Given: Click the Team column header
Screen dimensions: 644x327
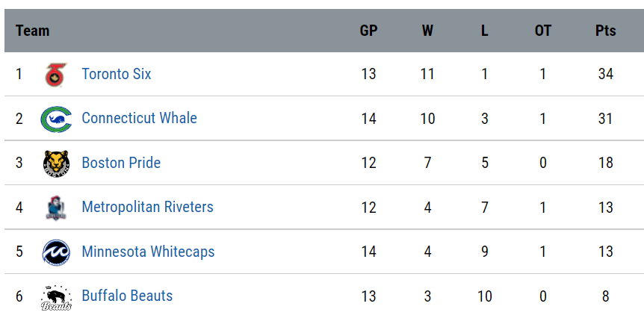Looking at the screenshot, I should tap(32, 31).
